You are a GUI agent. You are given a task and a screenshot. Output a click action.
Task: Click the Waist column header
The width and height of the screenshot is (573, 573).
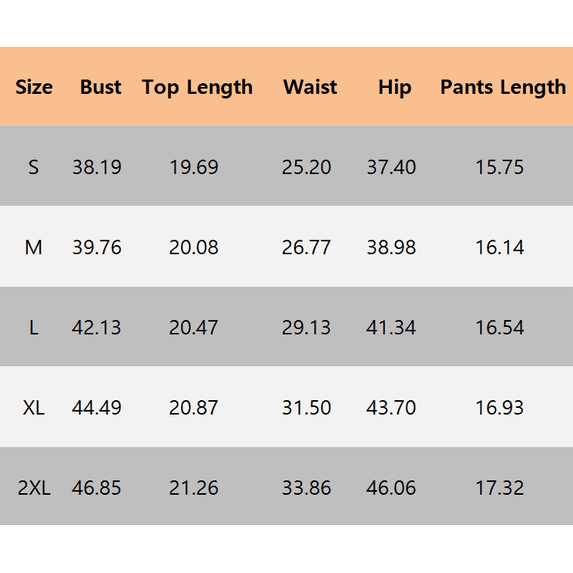click(x=310, y=87)
